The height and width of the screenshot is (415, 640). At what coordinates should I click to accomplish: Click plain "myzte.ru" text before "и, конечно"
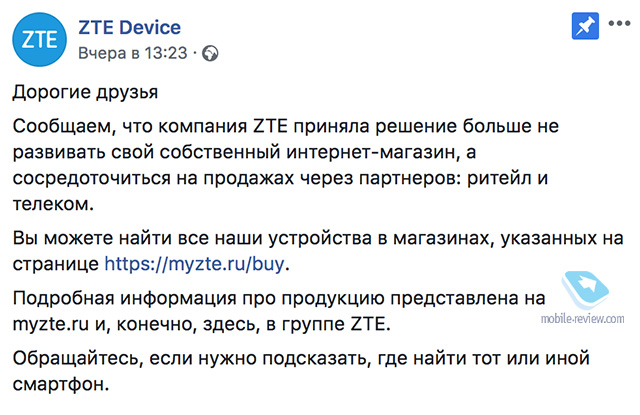pyautogui.click(x=51, y=325)
